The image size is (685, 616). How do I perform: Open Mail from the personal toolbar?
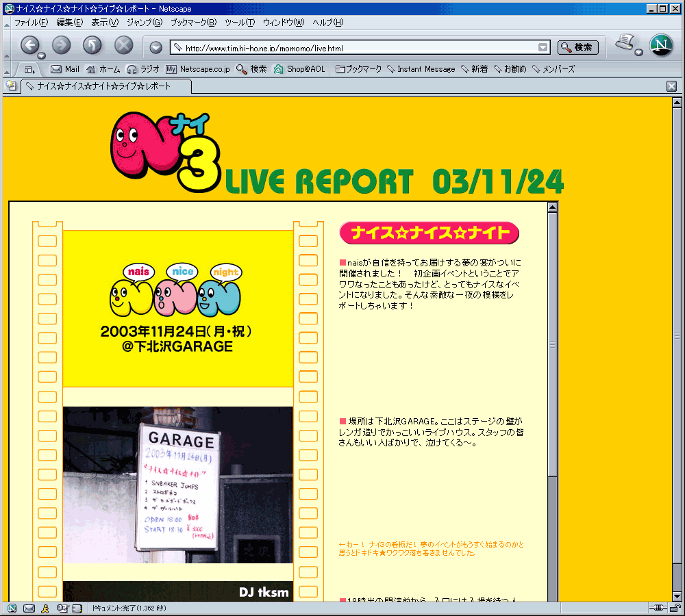click(x=64, y=69)
